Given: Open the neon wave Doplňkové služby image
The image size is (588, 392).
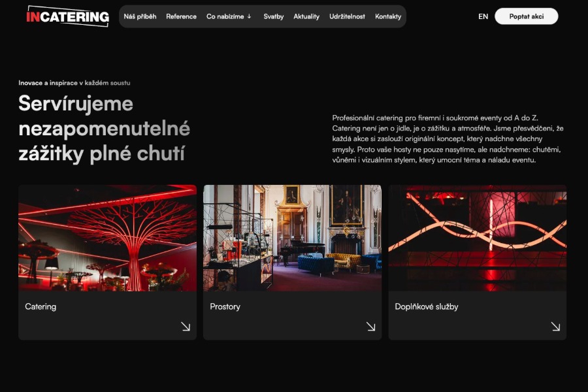Looking at the screenshot, I should click(477, 238).
